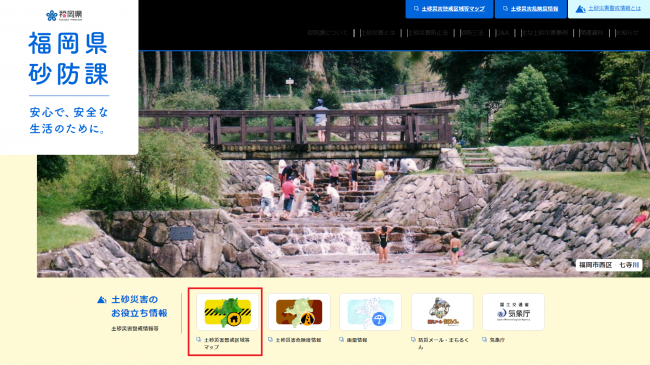Viewport: 650px width, 365px height.
Task: Click the hero photo of the river park
Action: click(x=343, y=164)
